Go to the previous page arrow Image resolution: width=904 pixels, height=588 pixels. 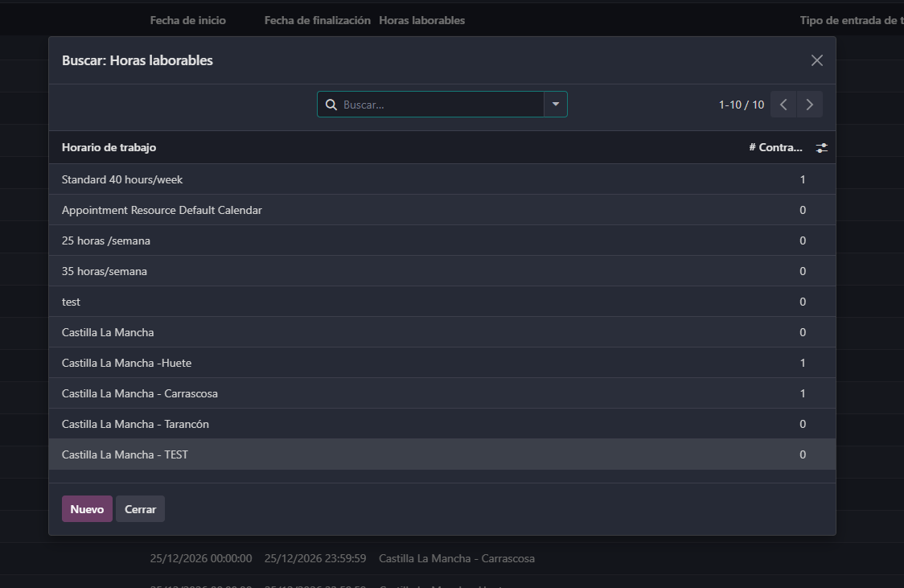[x=783, y=105]
